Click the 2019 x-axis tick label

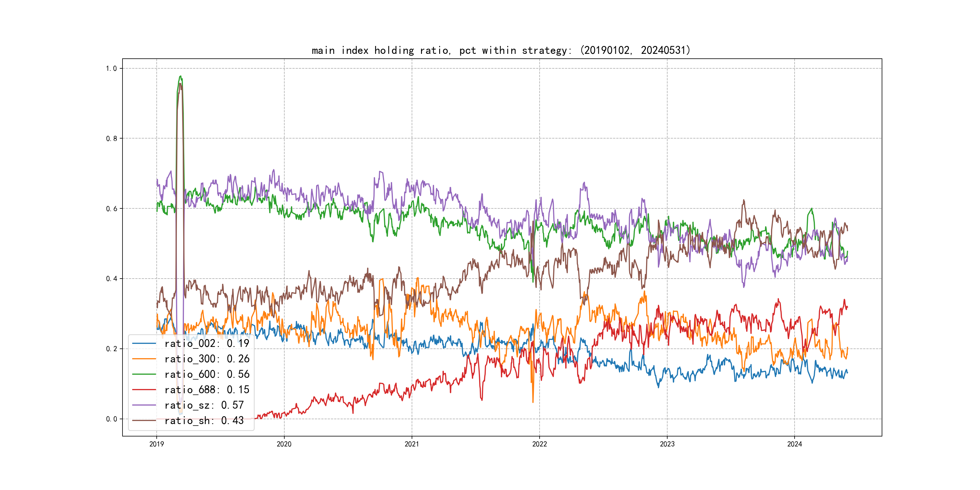(x=156, y=444)
